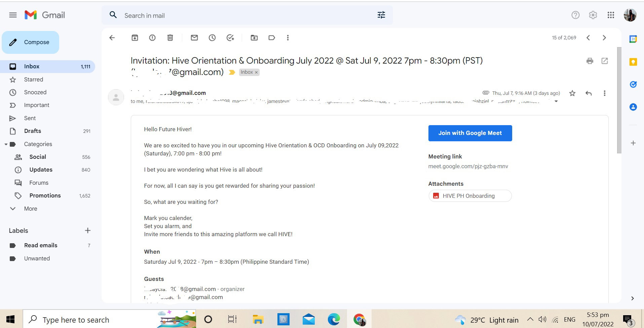644x328 pixels.
Task: Open the HIVE PH Onboarding attachment
Action: point(470,196)
